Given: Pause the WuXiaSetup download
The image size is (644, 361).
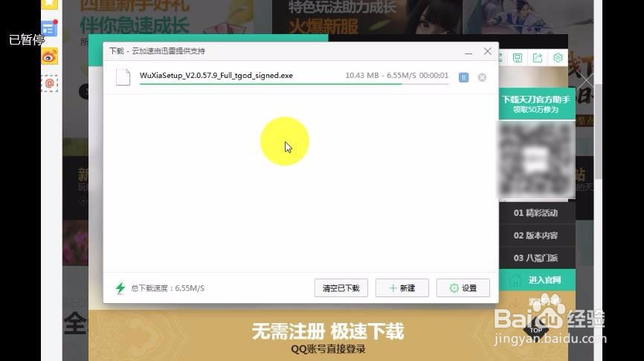Looking at the screenshot, I should (463, 77).
